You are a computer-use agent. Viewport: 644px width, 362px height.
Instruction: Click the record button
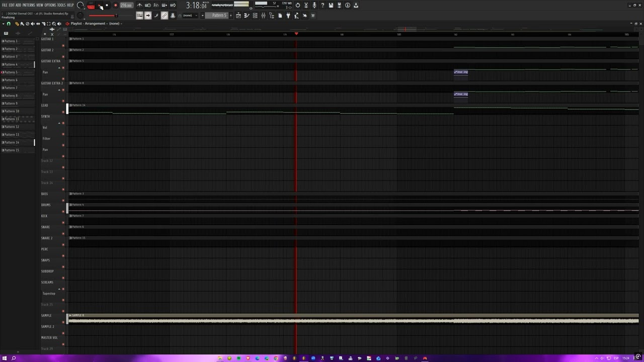(115, 6)
